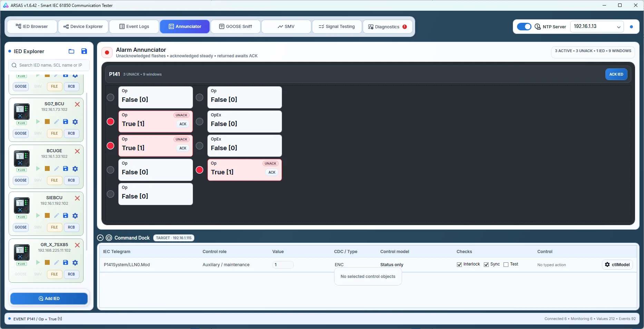Viewport: 644px width, 329px height.
Task: Uncheck the Interlock checkbox
Action: click(x=459, y=264)
